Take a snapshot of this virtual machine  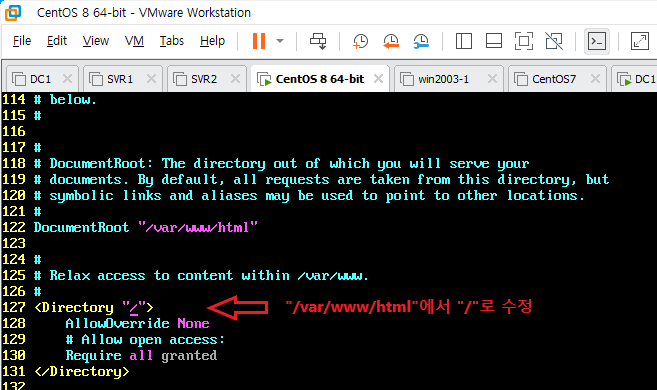pyautogui.click(x=360, y=41)
